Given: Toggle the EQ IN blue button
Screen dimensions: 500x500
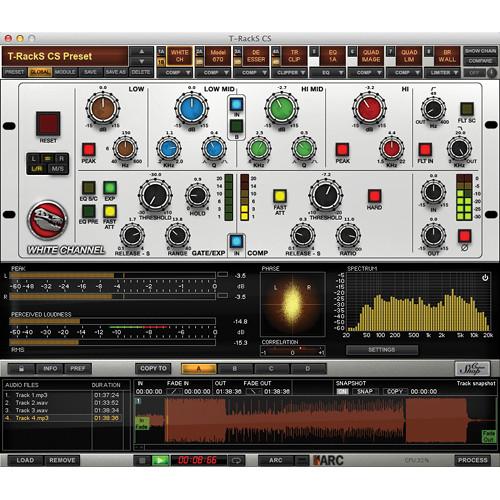Looking at the screenshot, I should coord(236,104).
